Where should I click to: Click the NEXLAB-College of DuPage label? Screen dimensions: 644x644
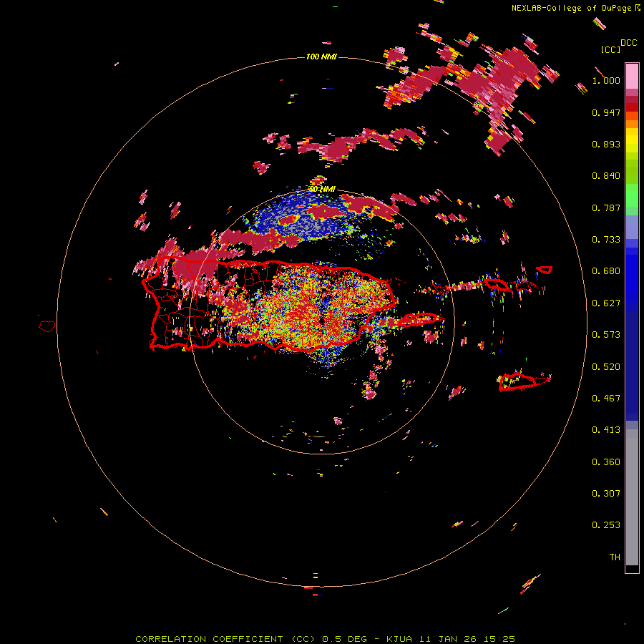(x=571, y=8)
